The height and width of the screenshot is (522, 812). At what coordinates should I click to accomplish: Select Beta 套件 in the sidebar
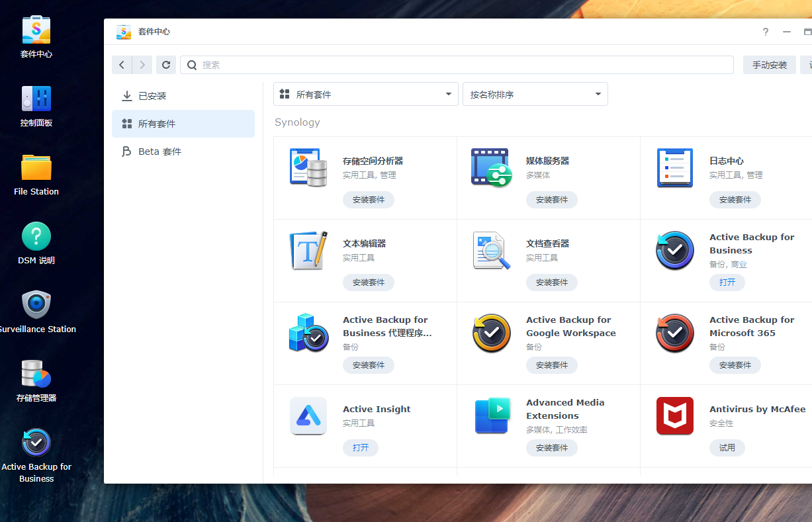(x=183, y=152)
